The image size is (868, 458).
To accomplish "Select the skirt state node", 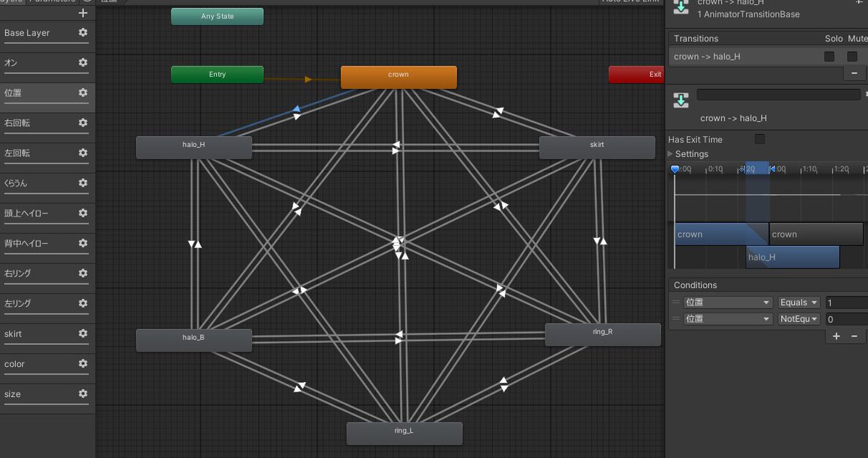I will click(x=597, y=147).
